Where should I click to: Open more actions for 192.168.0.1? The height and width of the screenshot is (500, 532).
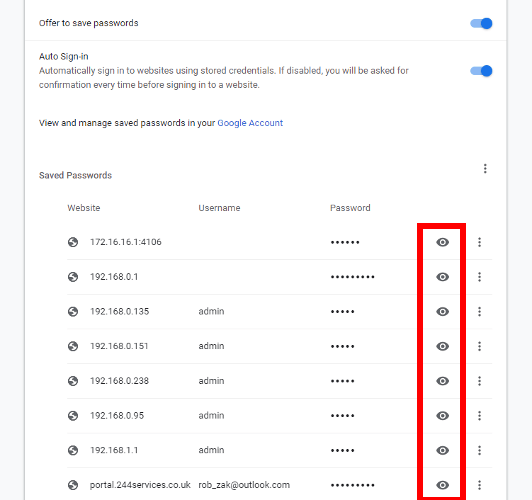(479, 277)
